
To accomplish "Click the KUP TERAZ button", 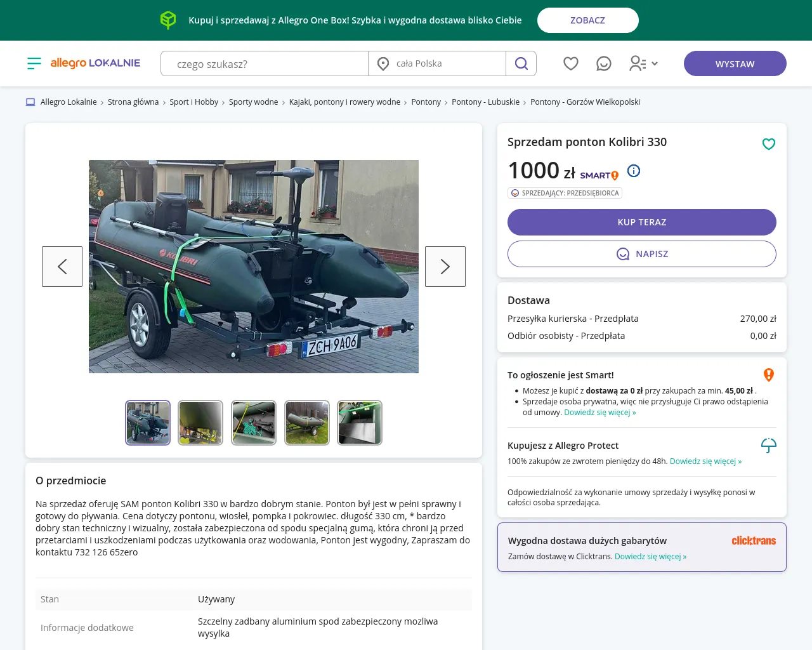I will click(x=642, y=222).
